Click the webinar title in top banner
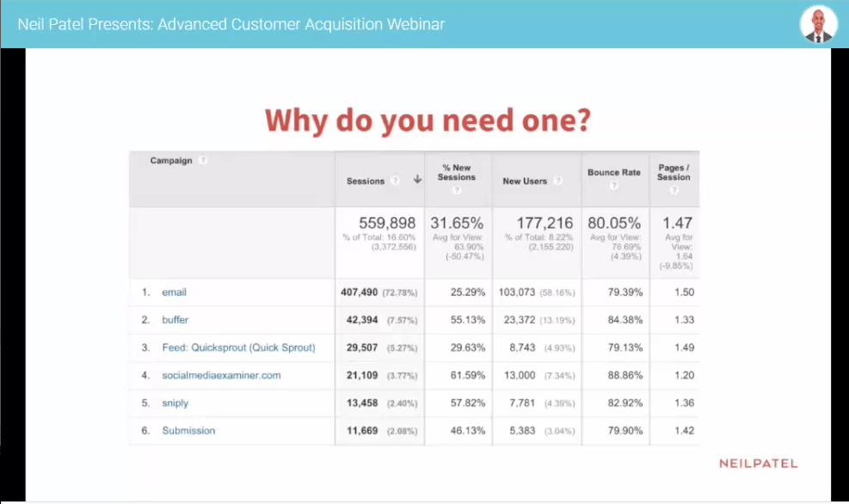 click(x=231, y=24)
